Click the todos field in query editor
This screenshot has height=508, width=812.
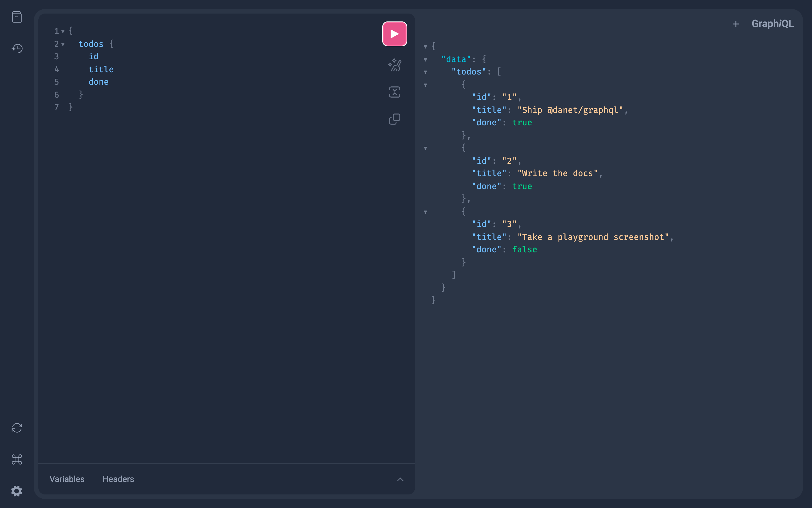[91, 44]
